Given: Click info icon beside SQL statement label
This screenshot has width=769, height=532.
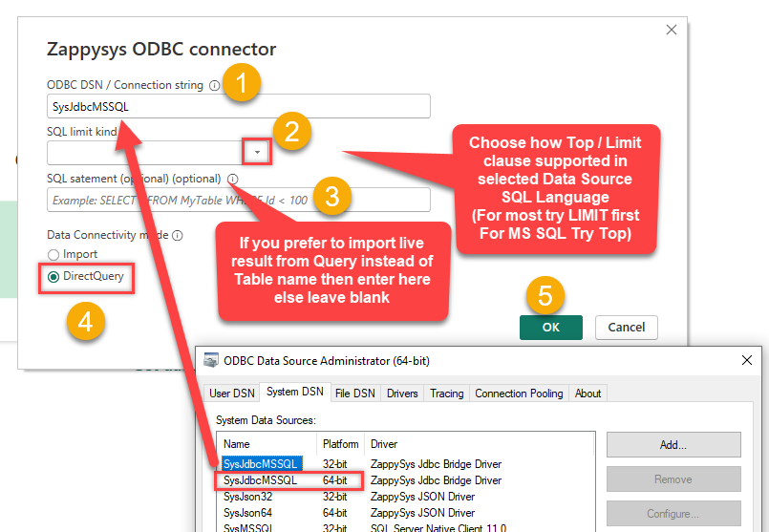Looking at the screenshot, I should [233, 179].
